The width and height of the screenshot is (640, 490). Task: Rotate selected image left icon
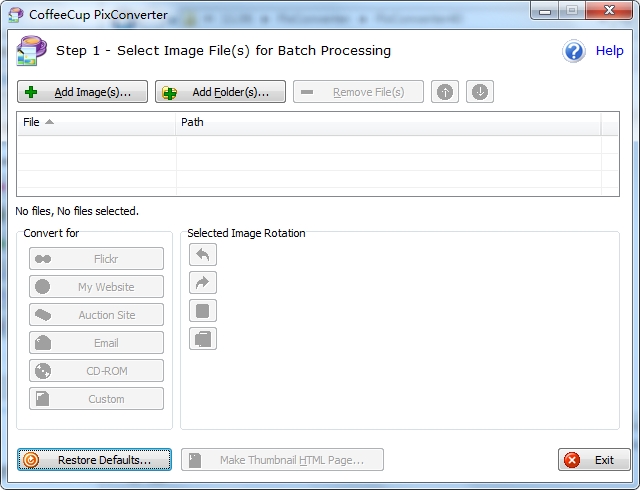pos(203,255)
